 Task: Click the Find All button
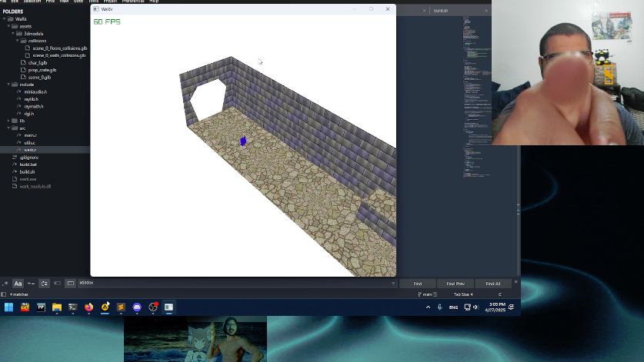pos(493,284)
